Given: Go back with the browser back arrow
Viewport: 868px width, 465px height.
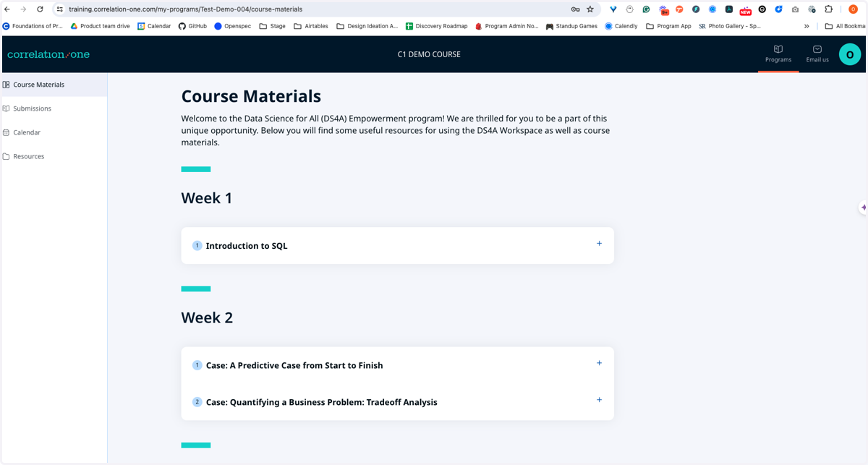Looking at the screenshot, I should [7, 9].
